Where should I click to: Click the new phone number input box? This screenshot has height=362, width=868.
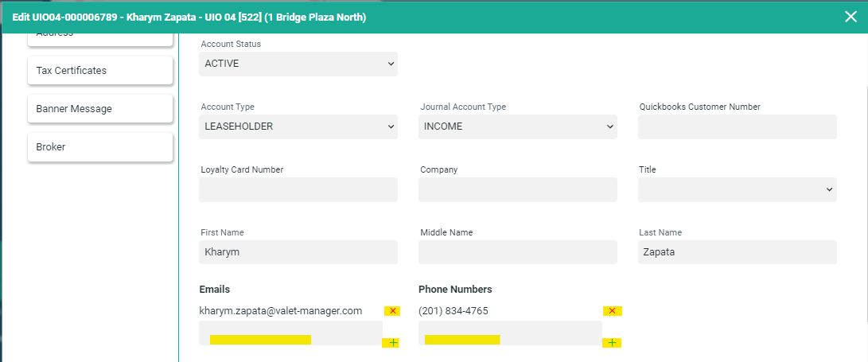[510, 333]
